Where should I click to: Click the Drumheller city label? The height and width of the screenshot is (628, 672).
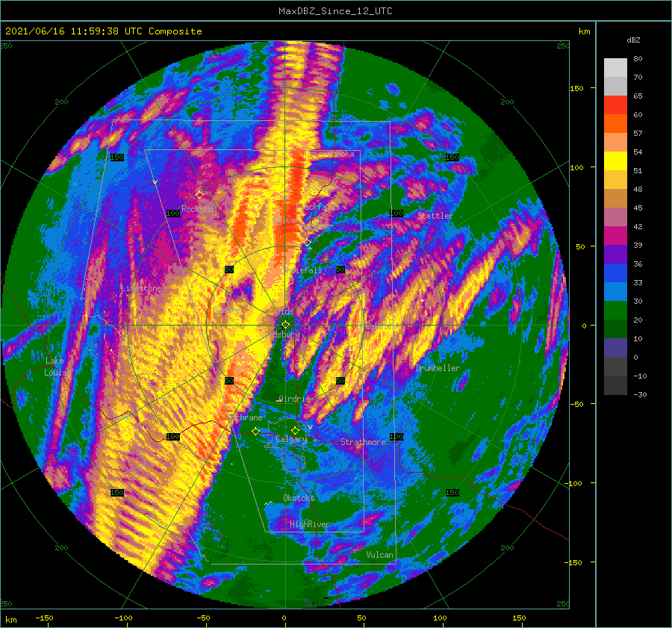438,368
